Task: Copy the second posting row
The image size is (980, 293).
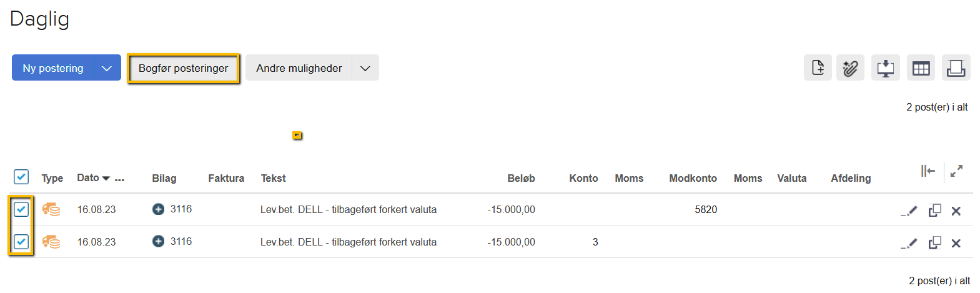Action: point(934,242)
